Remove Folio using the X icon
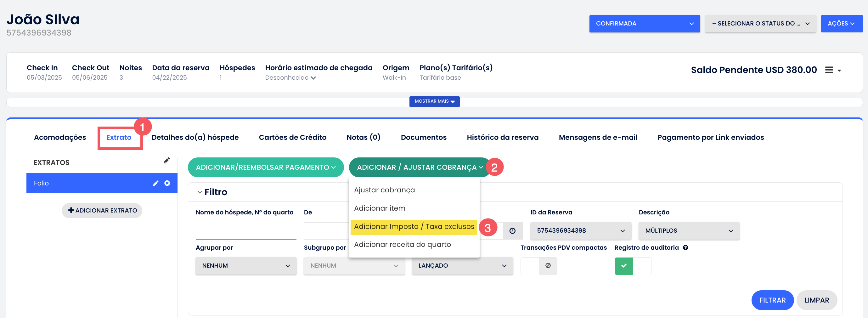This screenshot has width=868, height=318. [x=167, y=183]
